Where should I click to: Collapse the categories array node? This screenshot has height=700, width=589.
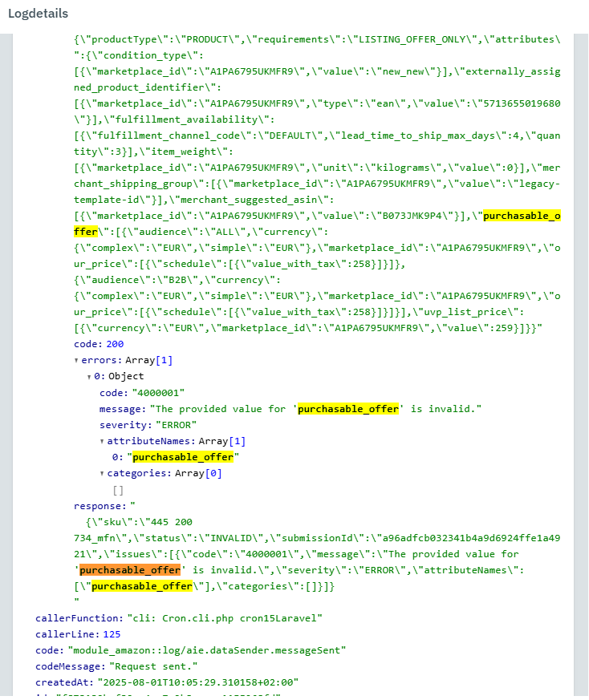tap(102, 474)
